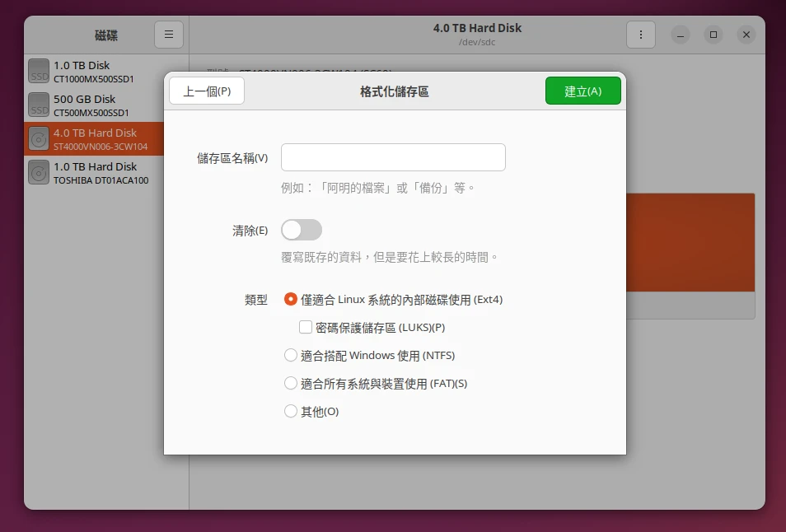Maximize the Disks window

coord(713,35)
